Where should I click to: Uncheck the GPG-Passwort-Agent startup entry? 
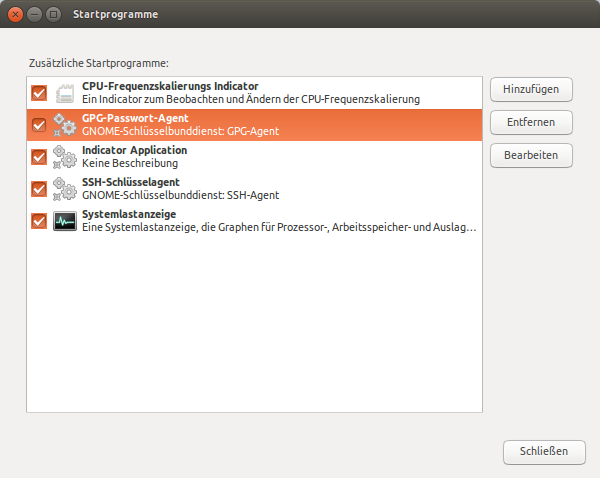click(x=39, y=125)
